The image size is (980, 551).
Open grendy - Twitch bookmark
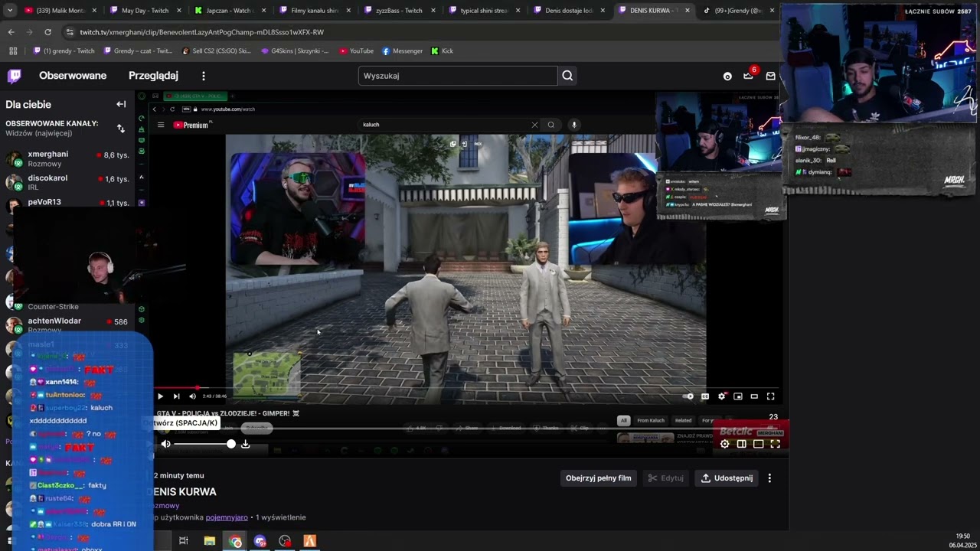[x=64, y=51]
